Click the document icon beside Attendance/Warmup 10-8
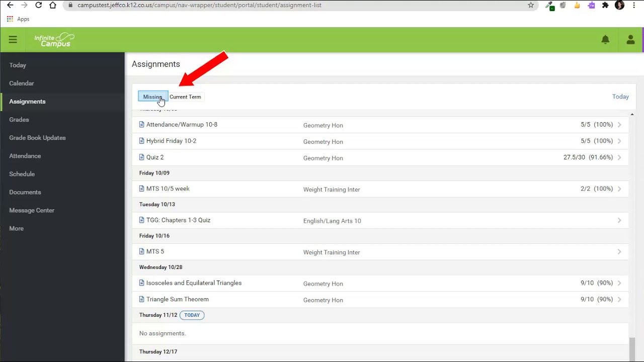Screen dimensions: 644x362 coord(142,125)
